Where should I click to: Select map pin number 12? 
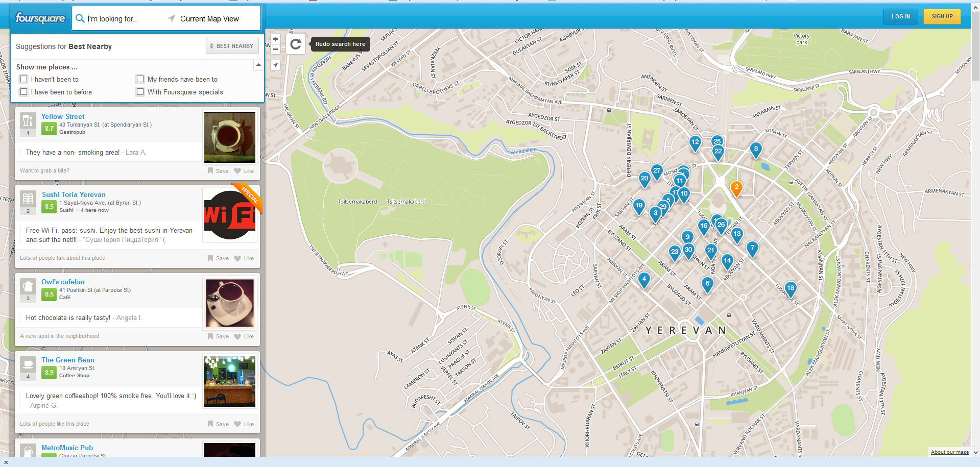coord(695,143)
